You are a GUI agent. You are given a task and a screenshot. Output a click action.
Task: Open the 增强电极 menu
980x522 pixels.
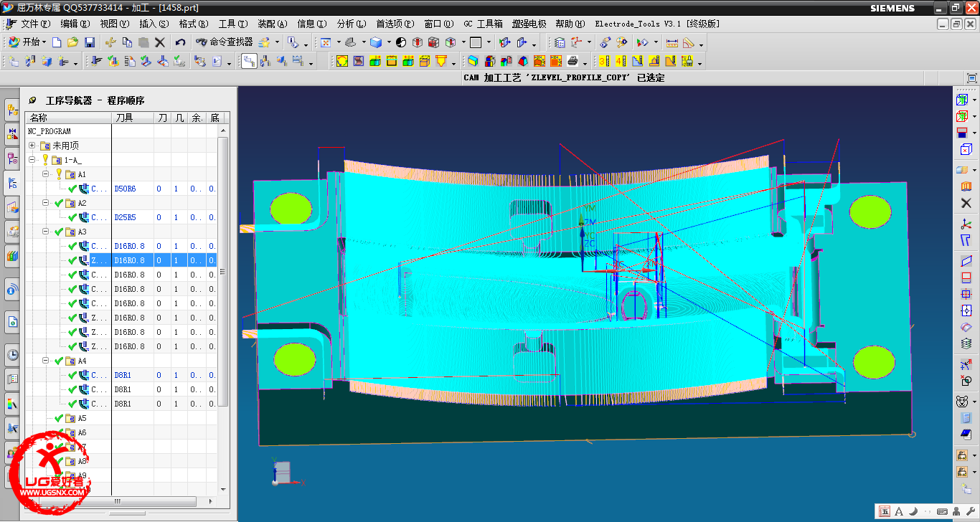(x=529, y=24)
